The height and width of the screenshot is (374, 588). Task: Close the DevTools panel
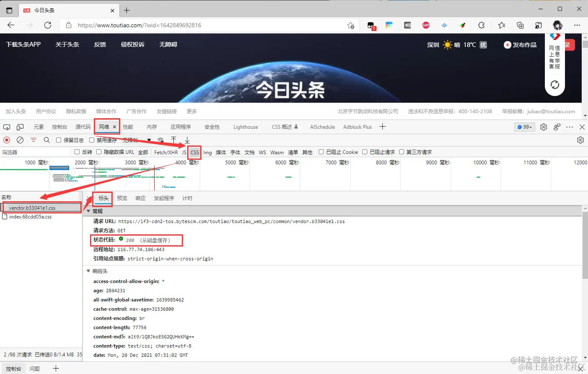[x=582, y=127]
